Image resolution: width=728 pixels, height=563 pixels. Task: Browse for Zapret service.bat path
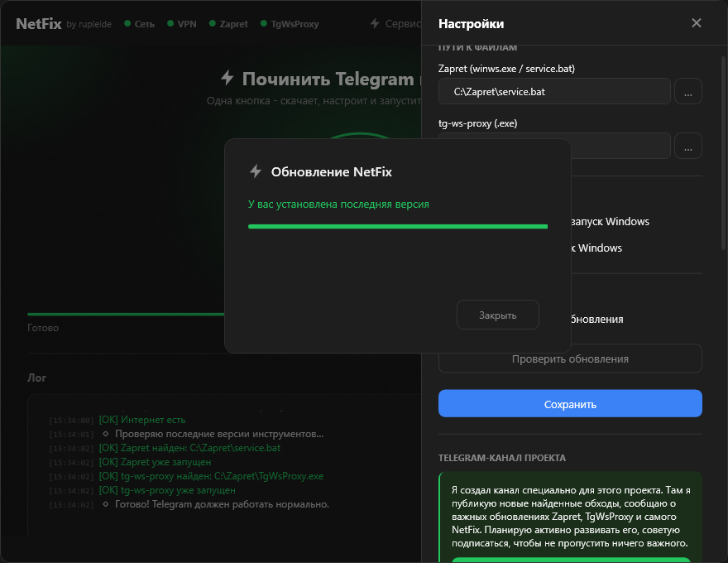[x=688, y=92]
